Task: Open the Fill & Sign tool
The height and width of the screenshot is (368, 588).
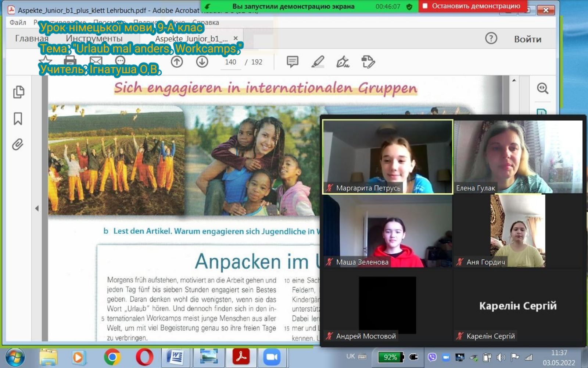Action: pos(343,62)
